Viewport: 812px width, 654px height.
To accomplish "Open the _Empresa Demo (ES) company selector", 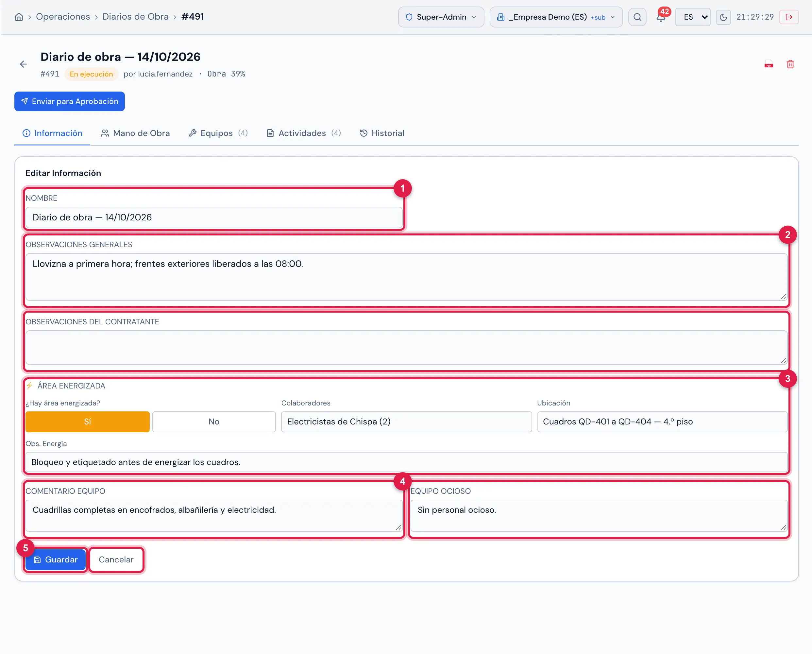I will pos(556,17).
